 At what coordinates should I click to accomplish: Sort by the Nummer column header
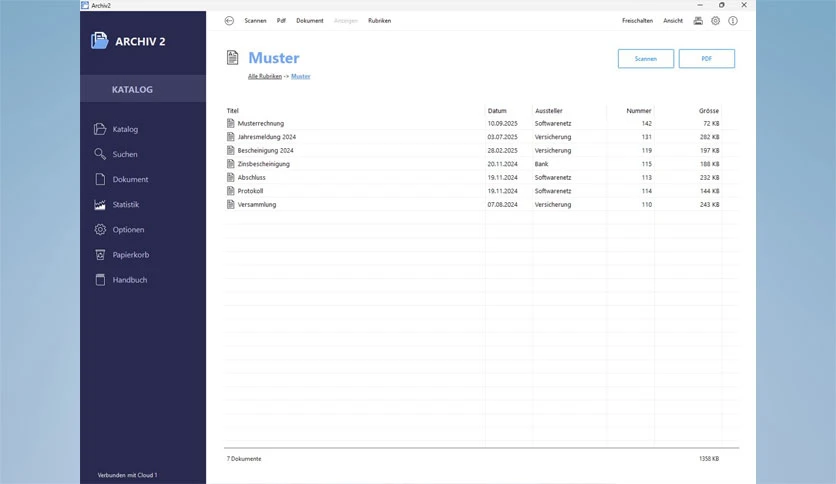639,111
